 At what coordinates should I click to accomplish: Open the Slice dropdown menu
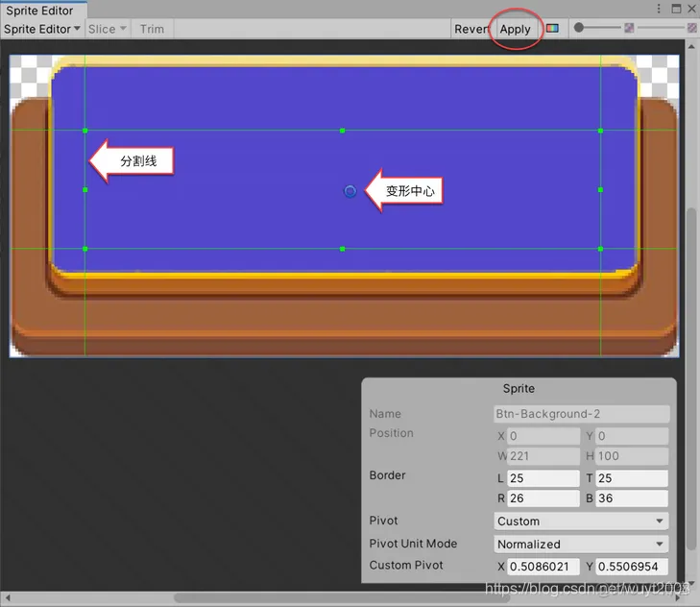pyautogui.click(x=108, y=29)
